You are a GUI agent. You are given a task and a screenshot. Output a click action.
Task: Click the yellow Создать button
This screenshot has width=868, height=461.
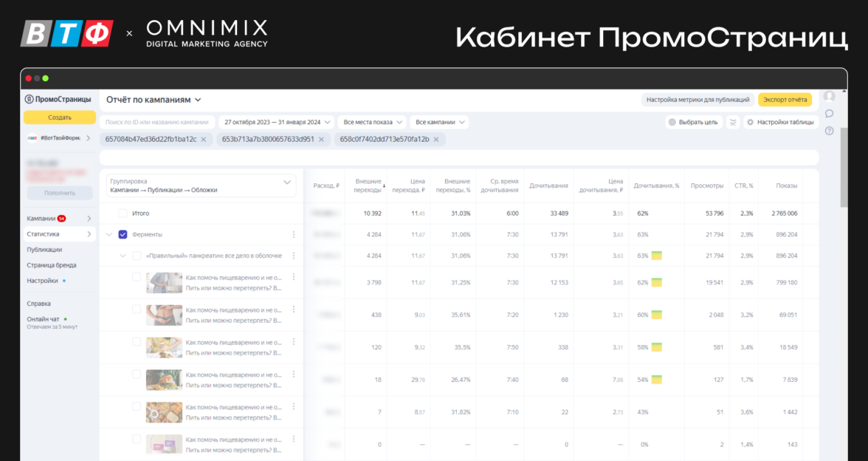pyautogui.click(x=59, y=117)
